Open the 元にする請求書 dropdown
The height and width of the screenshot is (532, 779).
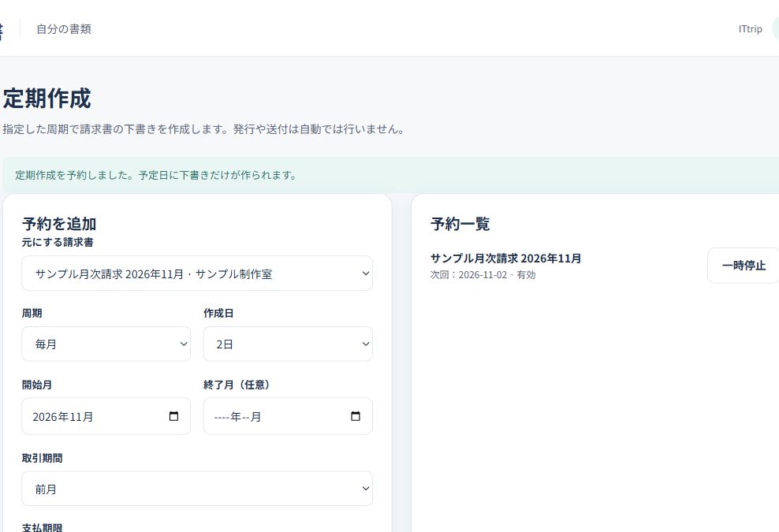click(x=197, y=273)
